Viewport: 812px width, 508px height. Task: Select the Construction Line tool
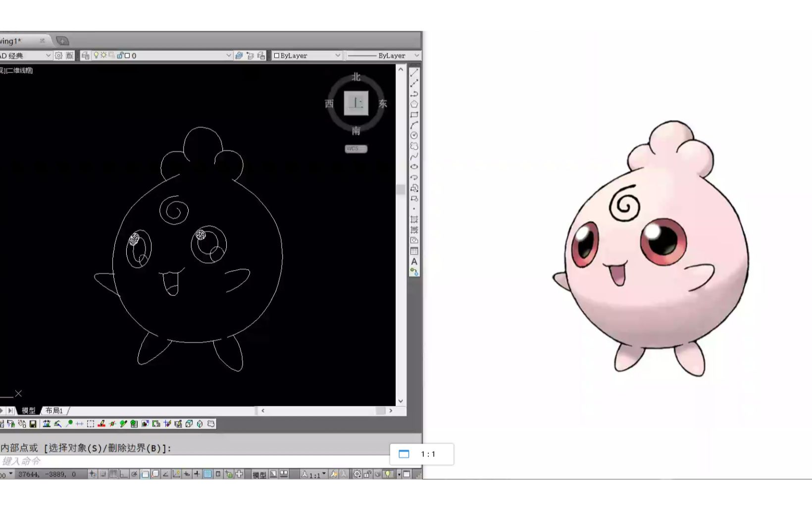[414, 83]
